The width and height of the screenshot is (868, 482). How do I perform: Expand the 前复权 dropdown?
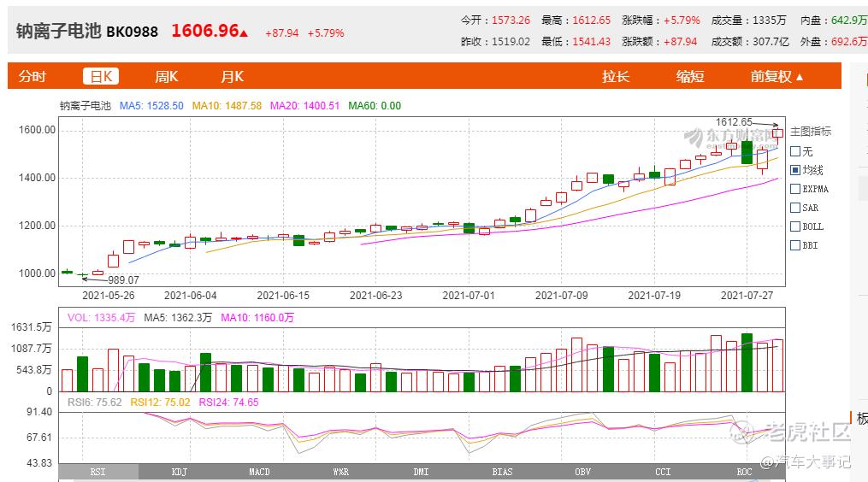(x=776, y=76)
